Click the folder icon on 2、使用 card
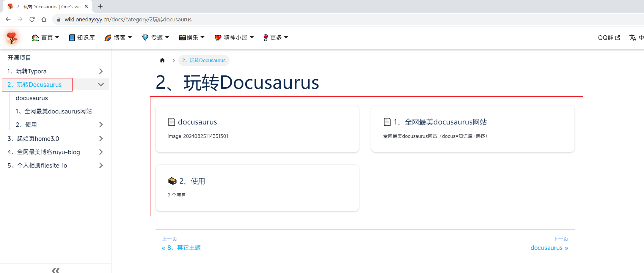Image resolution: width=644 pixels, height=273 pixels. tap(172, 181)
